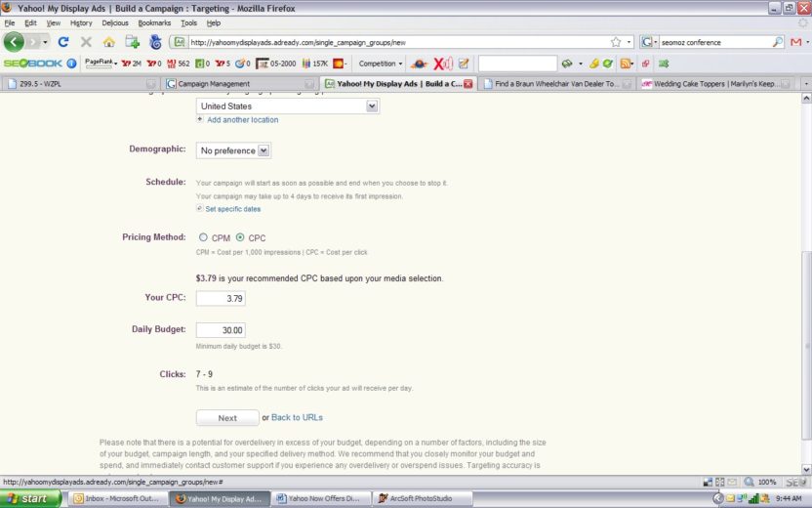This screenshot has height=508, width=812.
Task: Click the Add another location link
Action: pos(242,120)
